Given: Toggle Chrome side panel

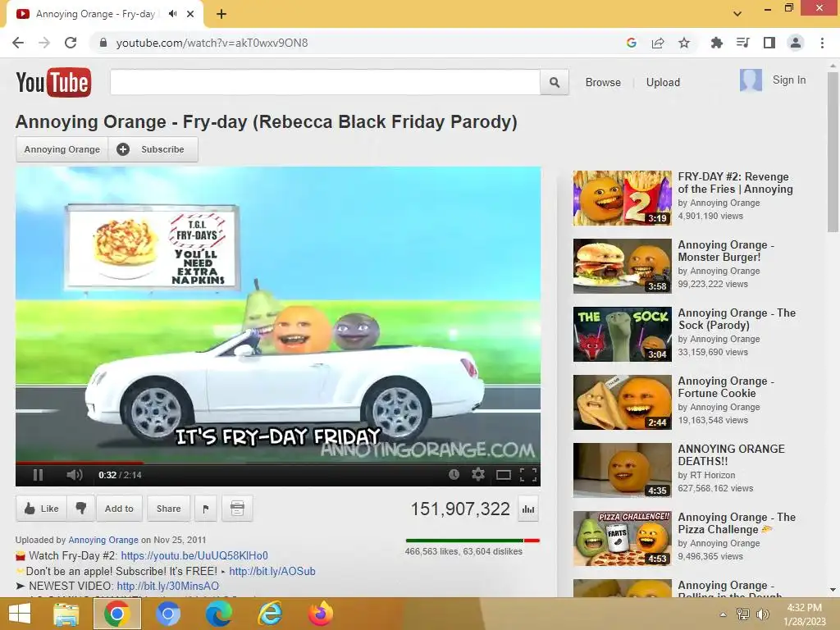Looking at the screenshot, I should pos(769,43).
